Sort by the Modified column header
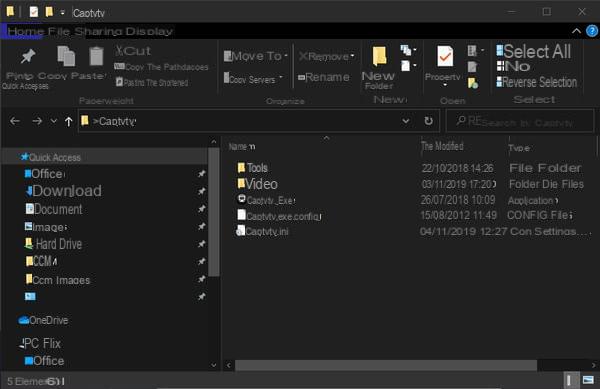Image resolution: width=600 pixels, height=389 pixels. 442,146
